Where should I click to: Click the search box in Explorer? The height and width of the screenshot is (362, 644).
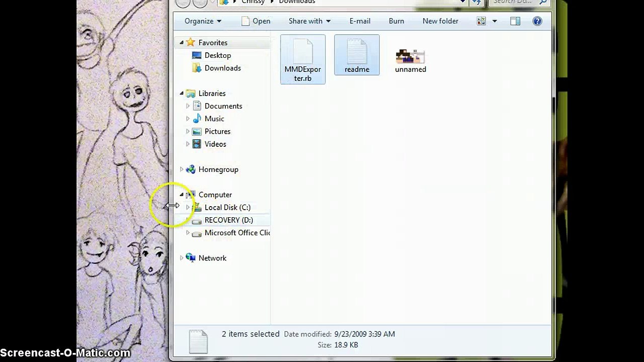pyautogui.click(x=519, y=3)
